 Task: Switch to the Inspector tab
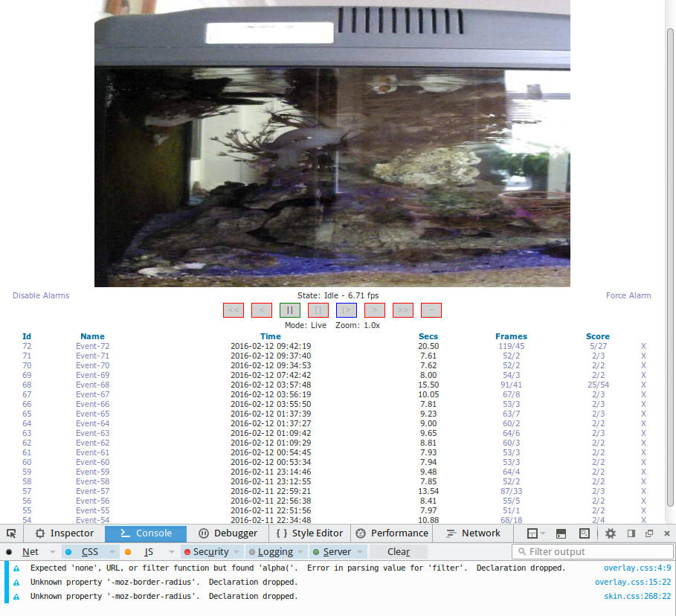coord(65,533)
